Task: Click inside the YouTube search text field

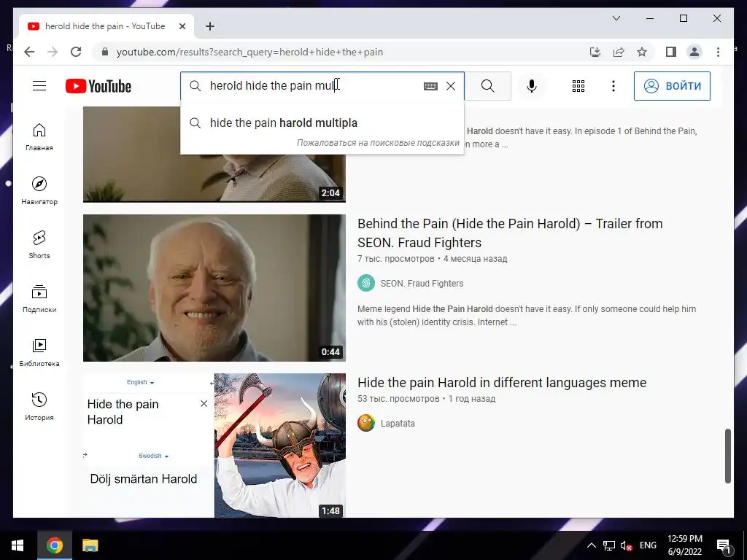Action: coord(314,86)
